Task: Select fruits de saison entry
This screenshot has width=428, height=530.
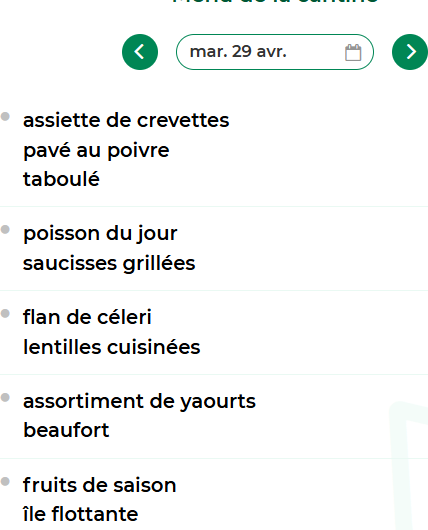Action: (x=100, y=485)
